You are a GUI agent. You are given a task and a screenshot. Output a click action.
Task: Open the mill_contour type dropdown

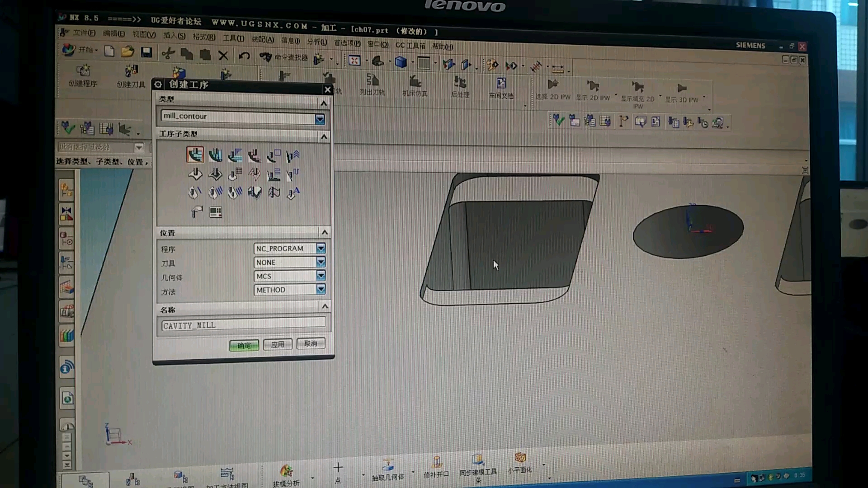320,119
